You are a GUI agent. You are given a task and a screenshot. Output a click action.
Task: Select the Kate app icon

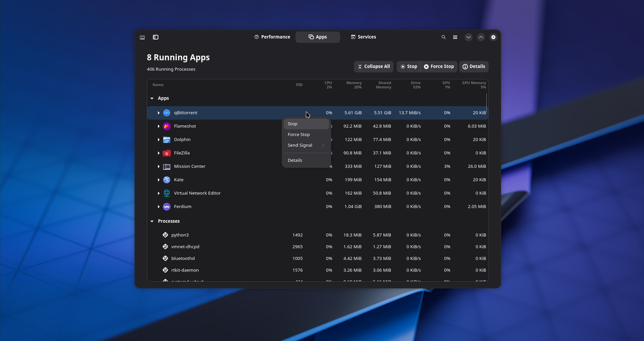(x=167, y=180)
